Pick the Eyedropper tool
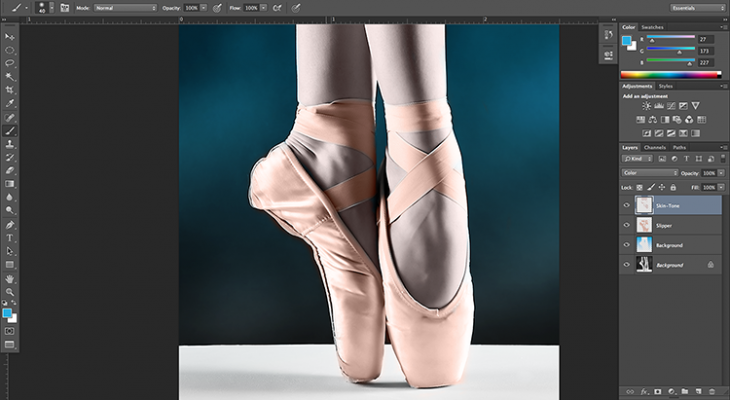Viewport: 730px width, 400px height. tap(10, 103)
